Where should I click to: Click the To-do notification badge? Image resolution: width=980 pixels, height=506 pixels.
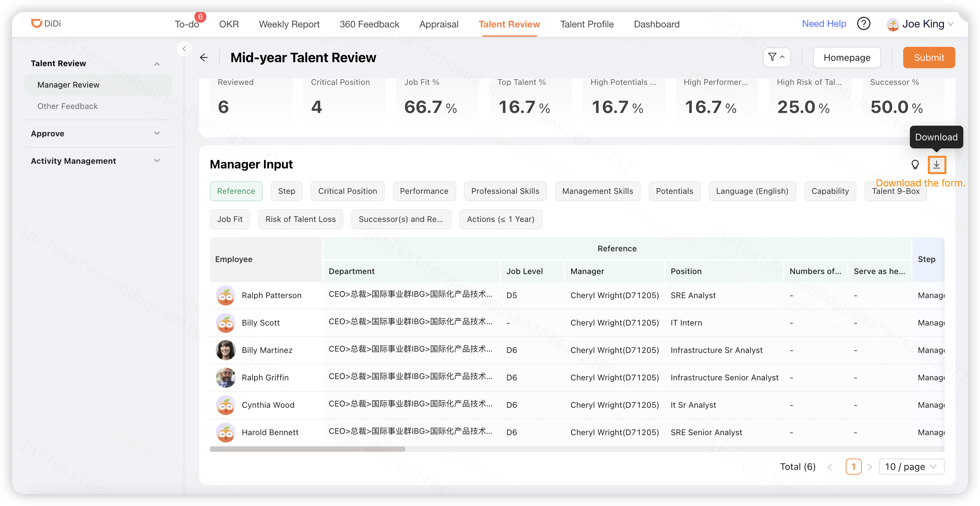coord(200,17)
